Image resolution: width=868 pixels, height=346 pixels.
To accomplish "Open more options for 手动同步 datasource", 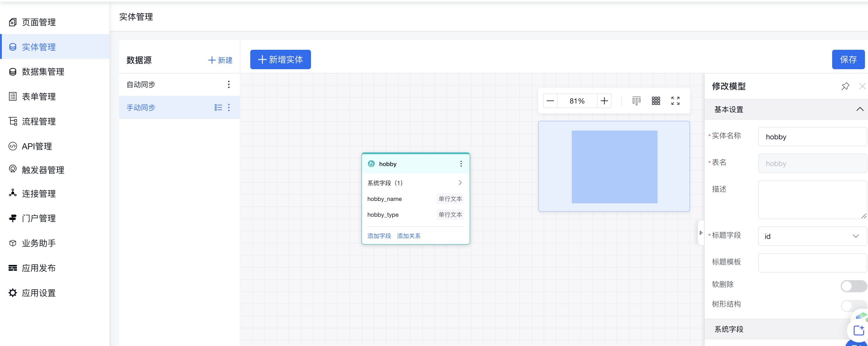I will (229, 107).
